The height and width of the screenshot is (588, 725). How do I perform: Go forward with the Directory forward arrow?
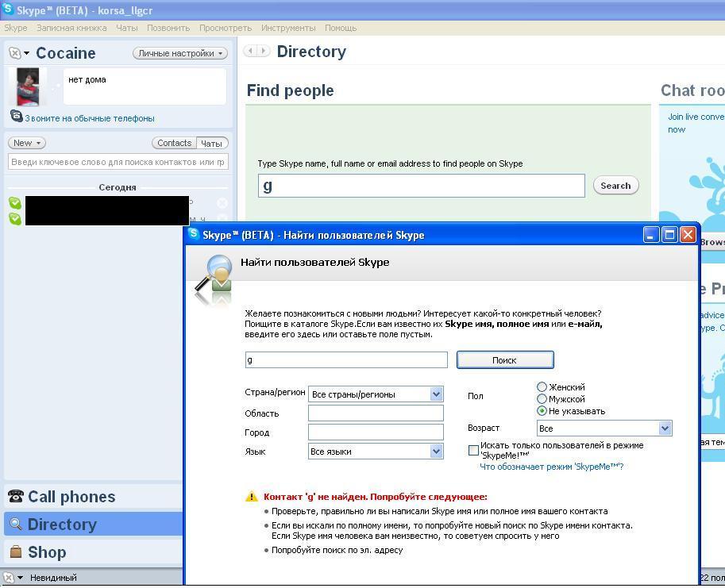pyautogui.click(x=264, y=50)
